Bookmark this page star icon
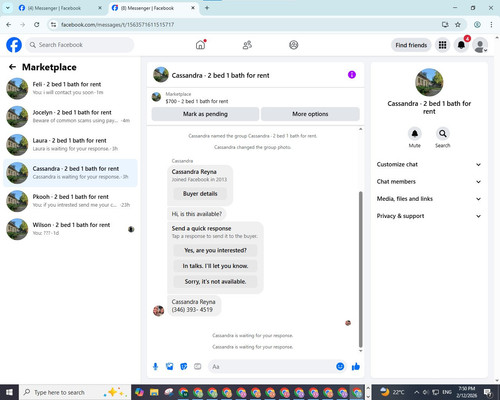Screen dimensions: 500x400 coord(458,25)
